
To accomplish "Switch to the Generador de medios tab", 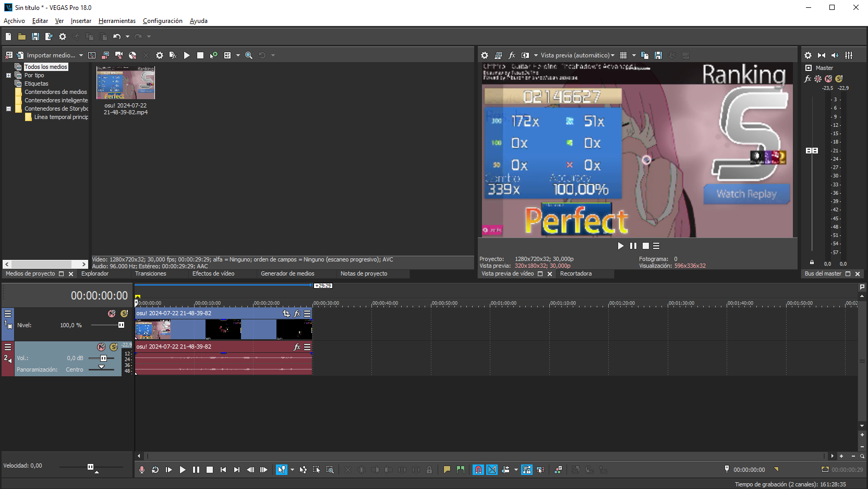I will click(287, 273).
